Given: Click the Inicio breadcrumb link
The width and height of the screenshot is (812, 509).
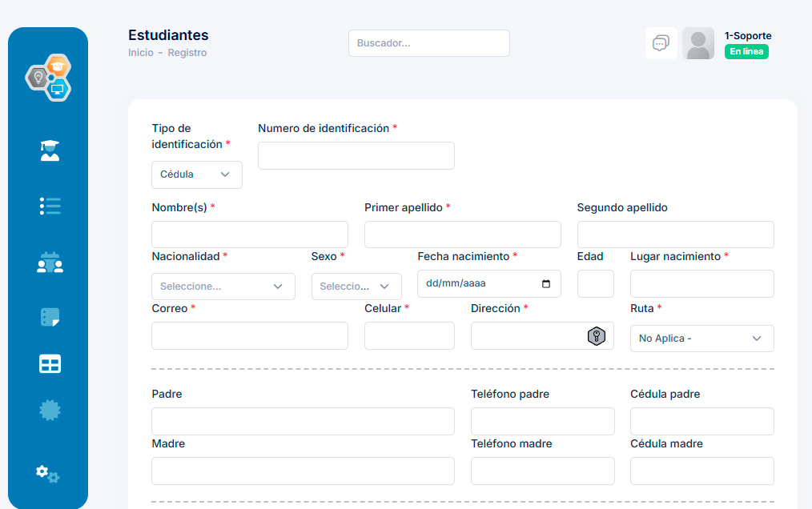Looking at the screenshot, I should coord(140,53).
